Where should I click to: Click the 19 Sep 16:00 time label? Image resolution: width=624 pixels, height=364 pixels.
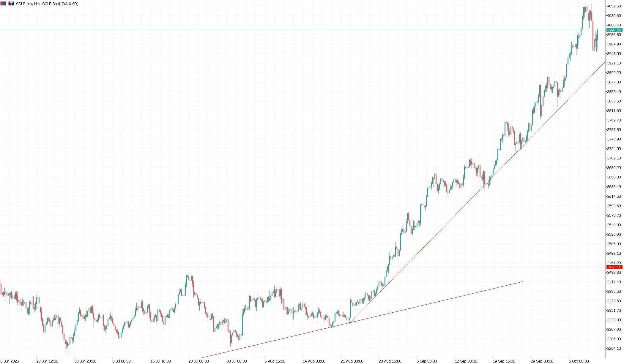point(503,361)
